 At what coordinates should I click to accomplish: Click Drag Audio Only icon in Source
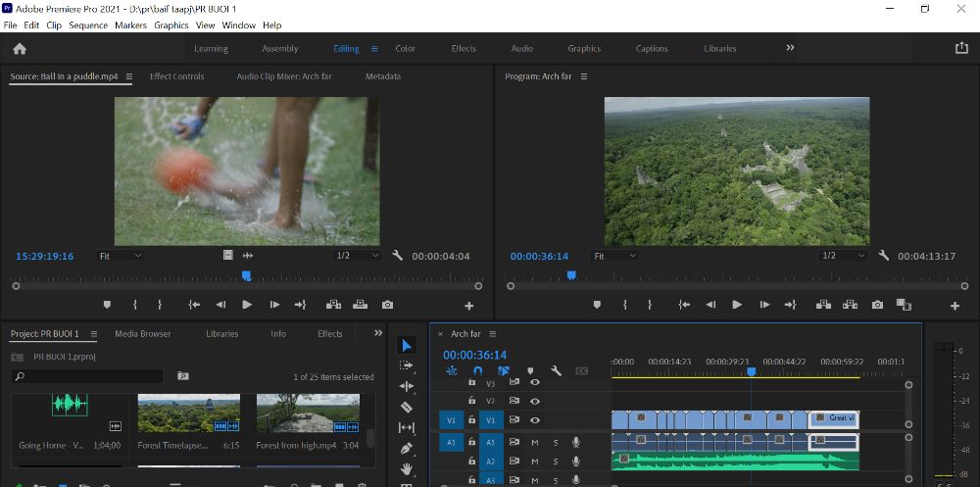coord(248,255)
